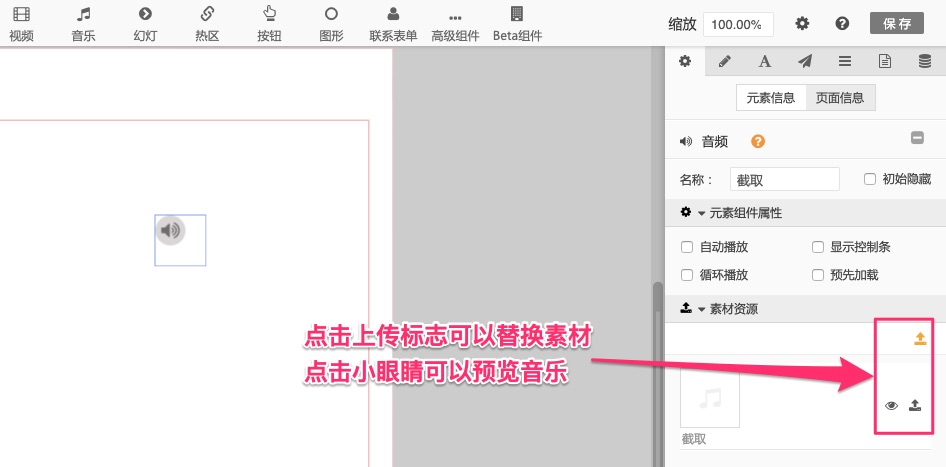Insert a video element from toolbar
The image size is (946, 467).
point(21,24)
